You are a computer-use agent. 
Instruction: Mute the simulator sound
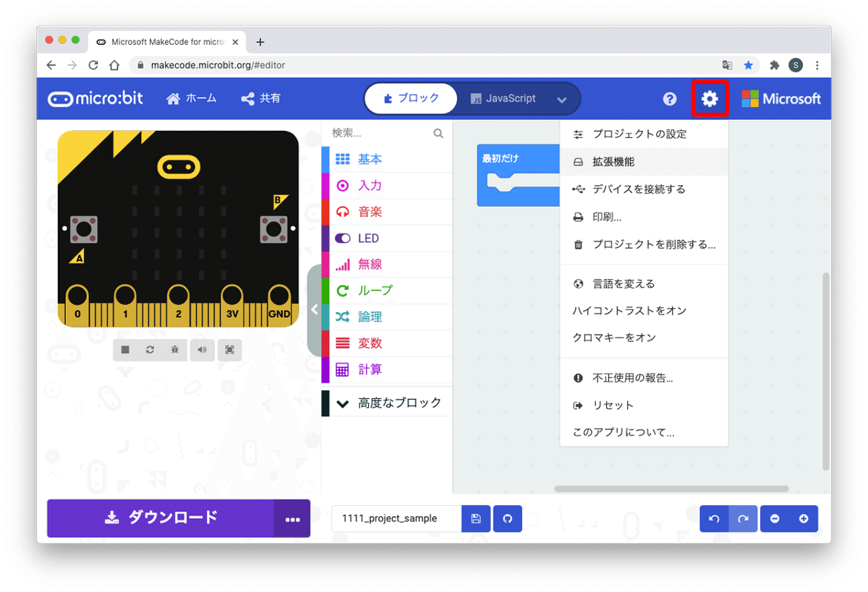pos(203,350)
